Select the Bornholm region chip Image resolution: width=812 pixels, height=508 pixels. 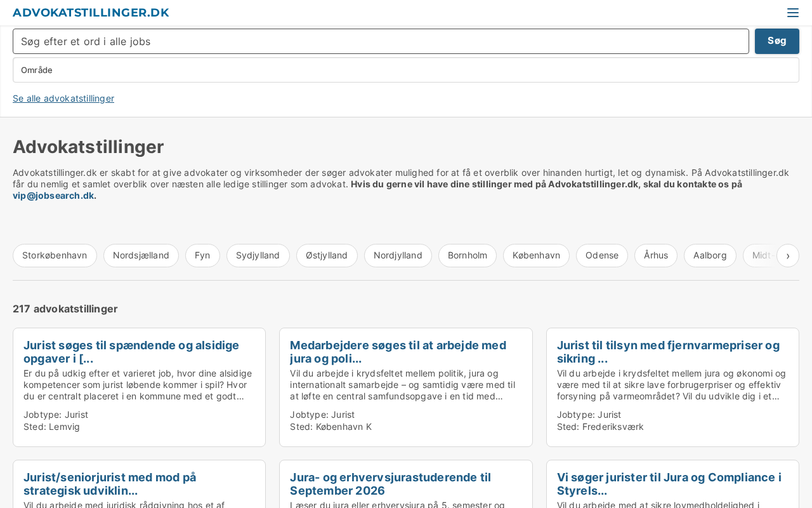pyautogui.click(x=467, y=255)
